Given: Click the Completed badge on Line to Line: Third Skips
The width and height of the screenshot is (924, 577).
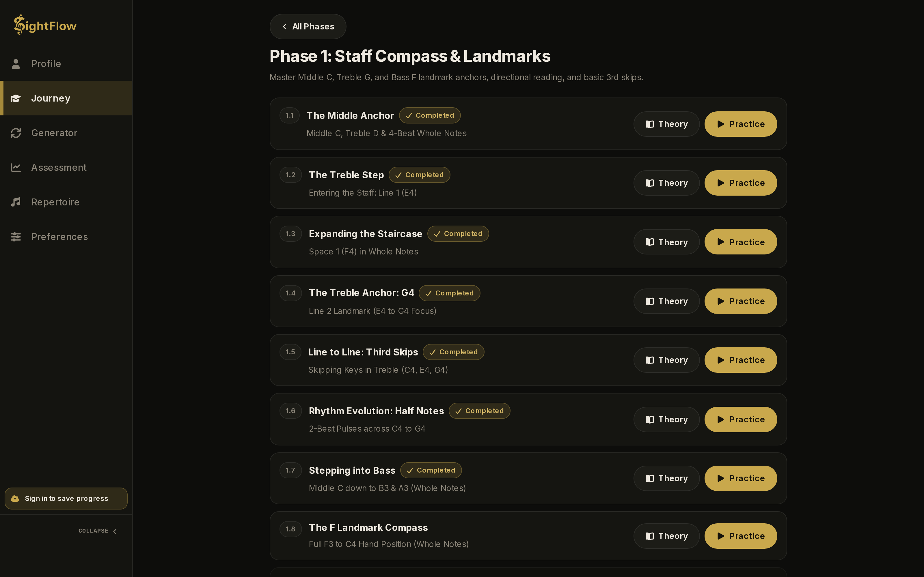Looking at the screenshot, I should [453, 352].
